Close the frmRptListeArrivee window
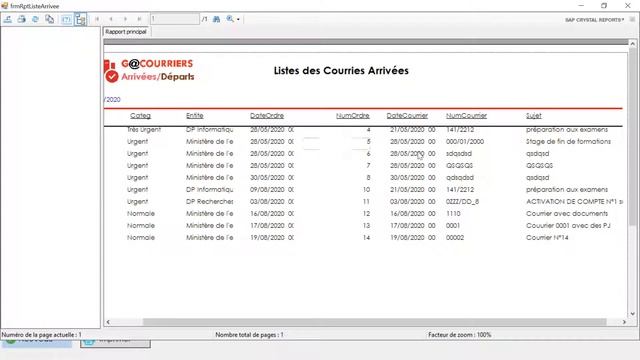The image size is (640, 360). pos(628,6)
